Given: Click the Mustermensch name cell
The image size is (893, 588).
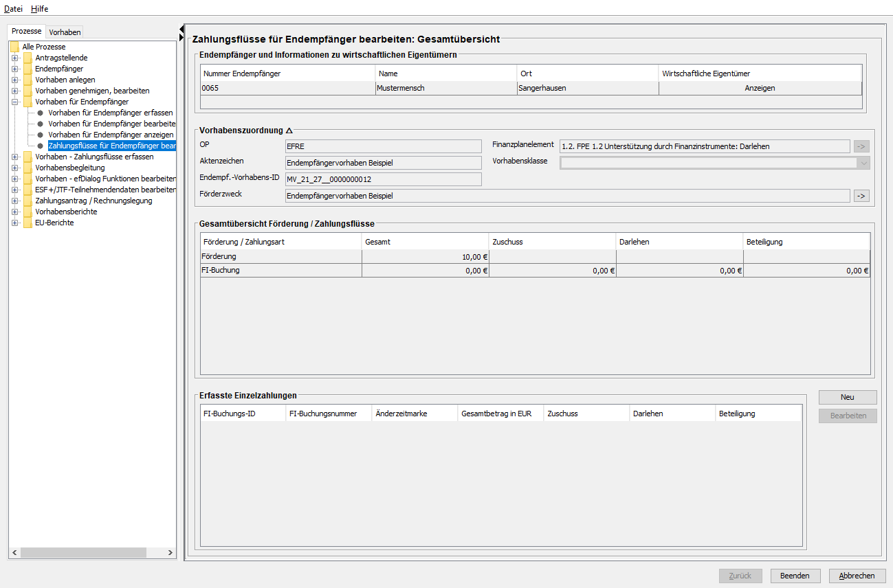Looking at the screenshot, I should (446, 88).
